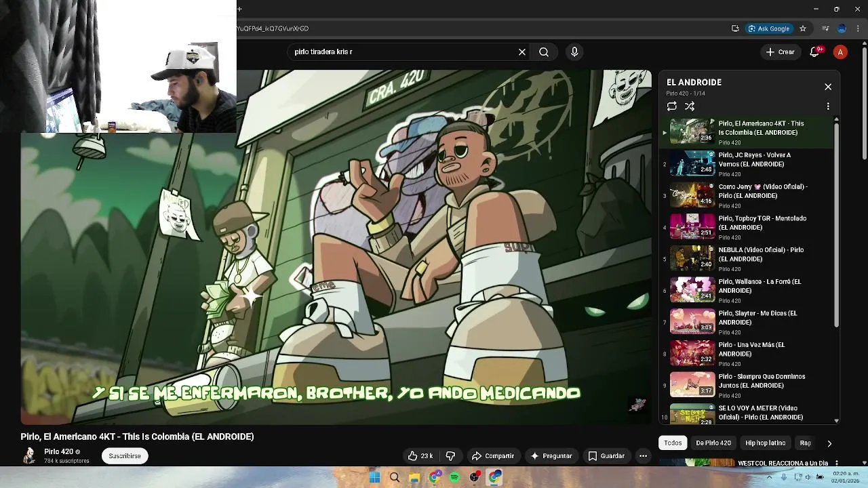Viewport: 868px width, 488px height.
Task: Select the Todos filter chip
Action: [x=673, y=443]
